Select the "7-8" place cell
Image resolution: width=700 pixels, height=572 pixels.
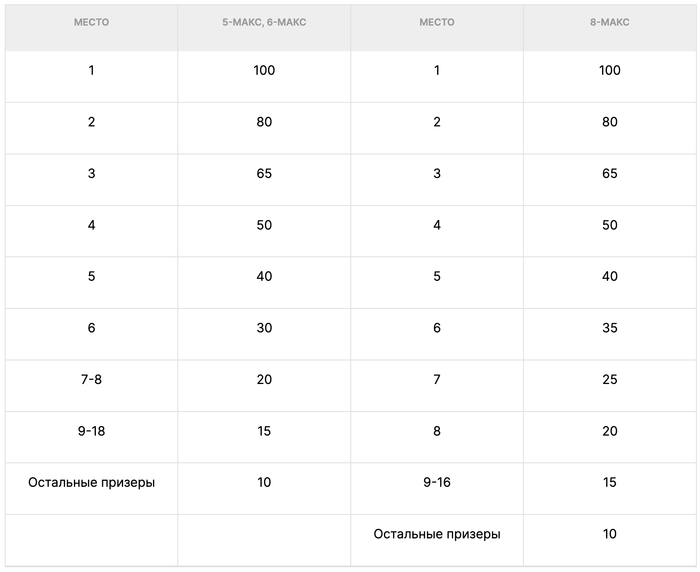pos(91,380)
